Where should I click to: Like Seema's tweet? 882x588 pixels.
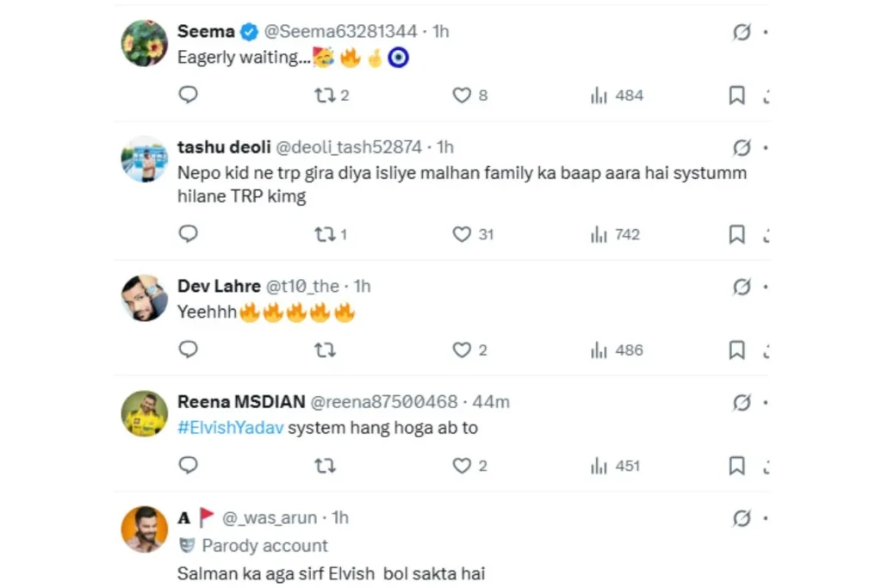point(462,95)
